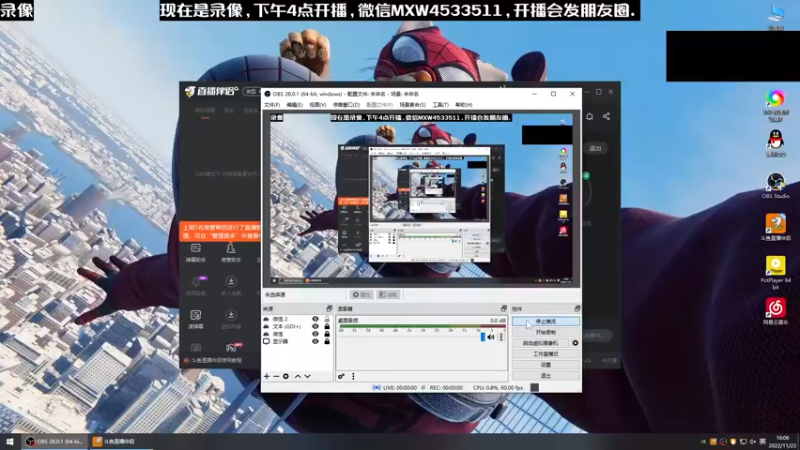Toggle lock on 文本 (GDI+) source
This screenshot has height=450, width=800.
tap(327, 327)
